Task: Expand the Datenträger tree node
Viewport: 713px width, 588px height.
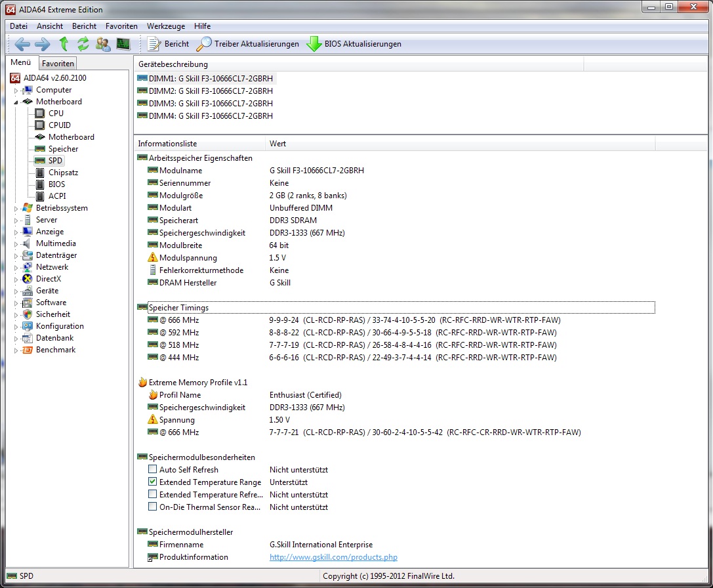Action: pyautogui.click(x=16, y=256)
